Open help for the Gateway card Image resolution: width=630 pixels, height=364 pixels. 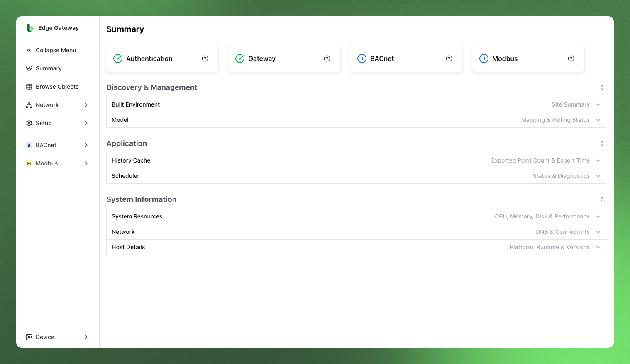point(327,58)
